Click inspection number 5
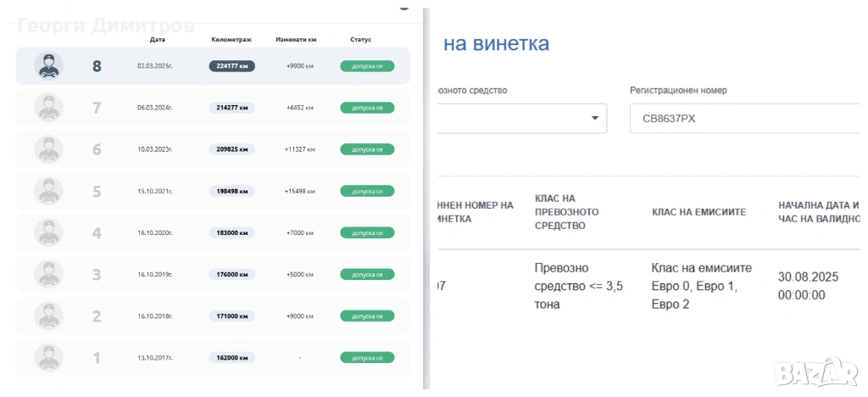This screenshot has height=397, width=868. (97, 192)
